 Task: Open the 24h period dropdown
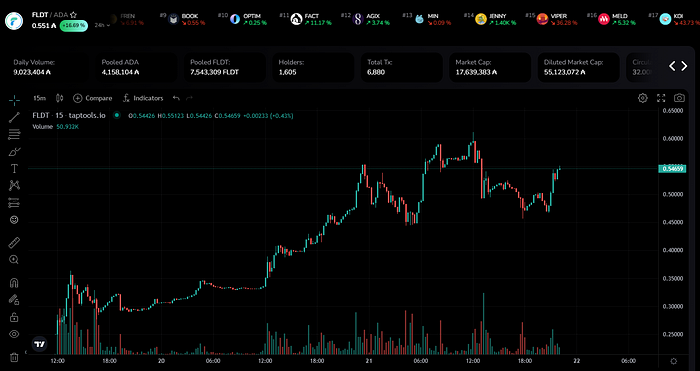tap(102, 25)
